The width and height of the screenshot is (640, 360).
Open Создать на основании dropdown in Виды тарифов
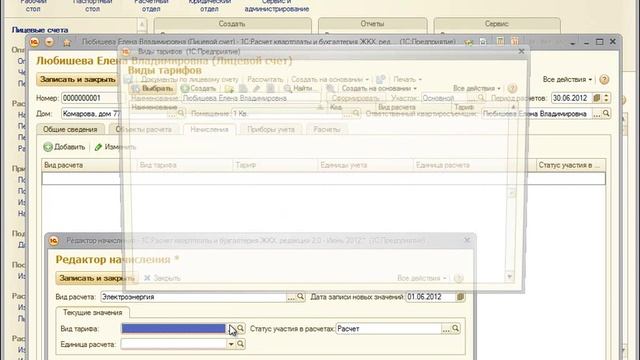pos(379,89)
